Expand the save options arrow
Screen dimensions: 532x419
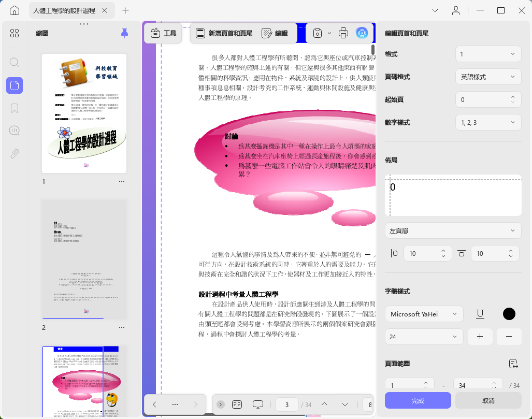coord(329,33)
